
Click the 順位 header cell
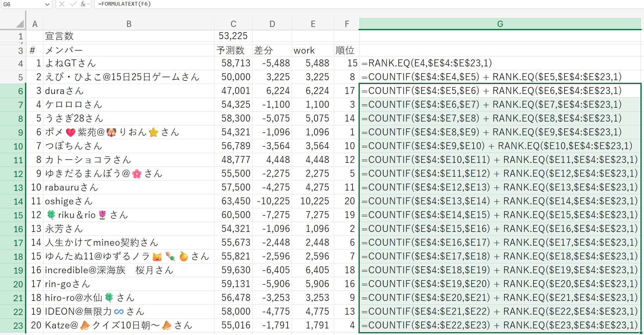[346, 50]
